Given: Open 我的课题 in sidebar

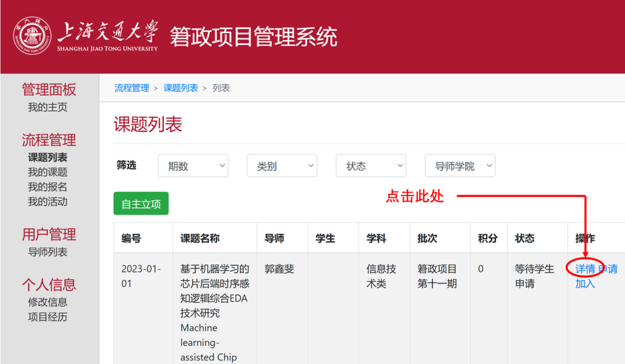Looking at the screenshot, I should (47, 172).
